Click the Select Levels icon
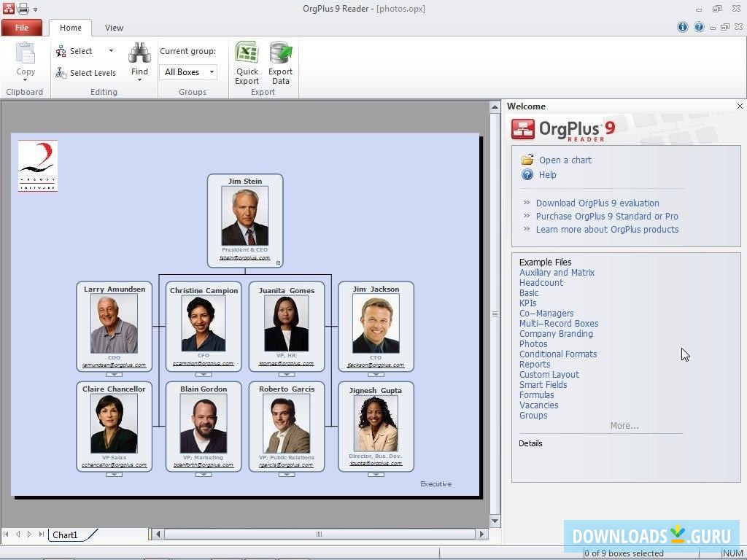 61,73
